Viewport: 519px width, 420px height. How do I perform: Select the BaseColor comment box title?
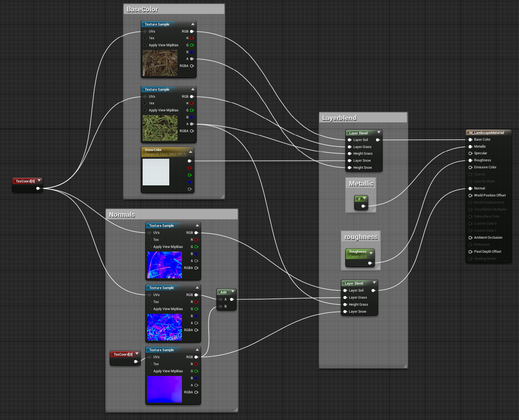pos(143,10)
